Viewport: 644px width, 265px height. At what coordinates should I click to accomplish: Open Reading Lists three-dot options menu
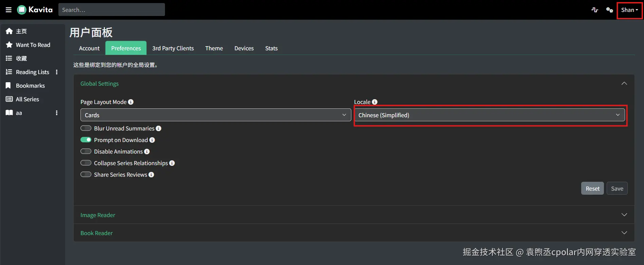(x=57, y=72)
